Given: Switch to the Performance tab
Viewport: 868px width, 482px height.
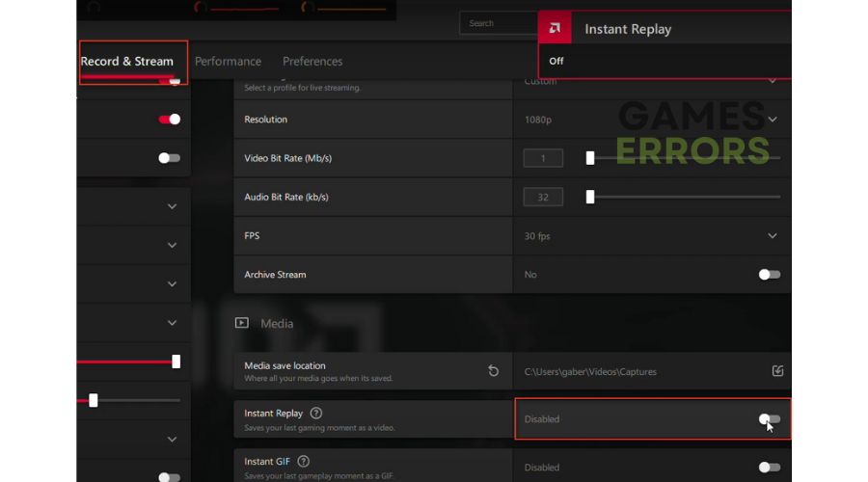Looking at the screenshot, I should [228, 62].
